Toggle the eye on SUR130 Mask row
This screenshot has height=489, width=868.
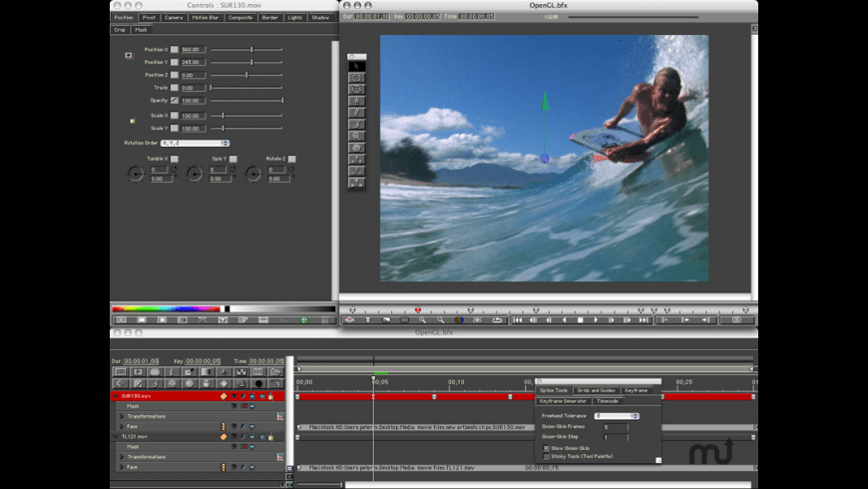[x=233, y=406]
